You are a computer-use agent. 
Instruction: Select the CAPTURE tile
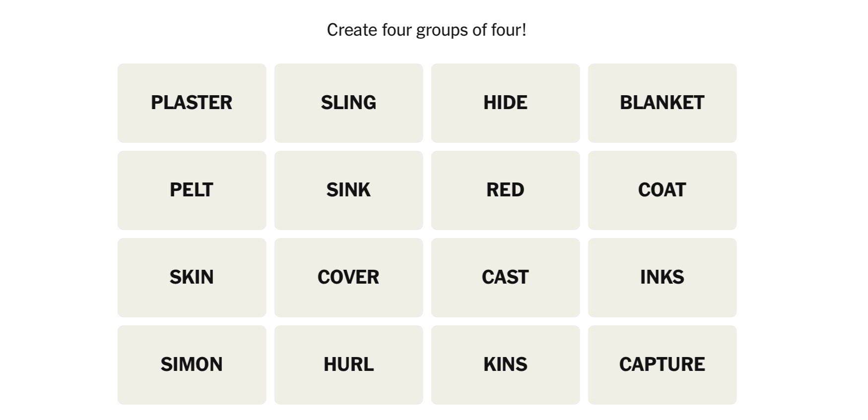[x=662, y=364]
